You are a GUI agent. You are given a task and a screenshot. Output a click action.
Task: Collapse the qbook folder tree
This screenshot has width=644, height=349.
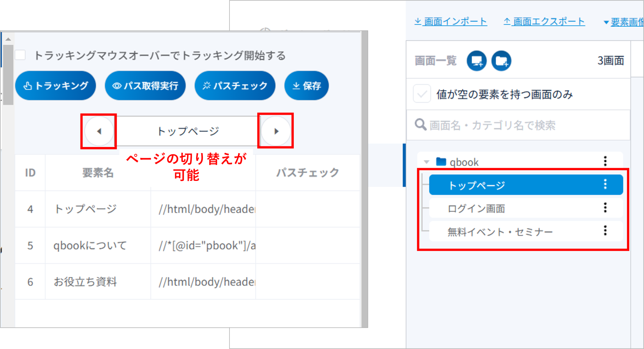[426, 162]
